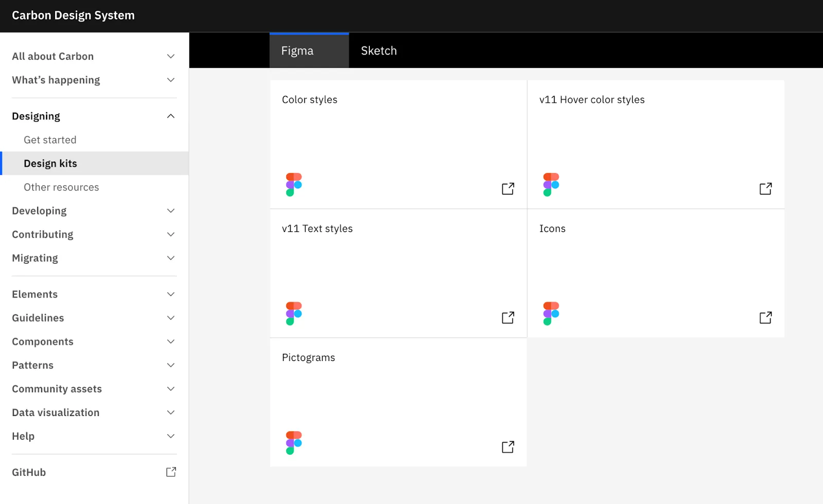Expand the Migrating chevron

[171, 258]
